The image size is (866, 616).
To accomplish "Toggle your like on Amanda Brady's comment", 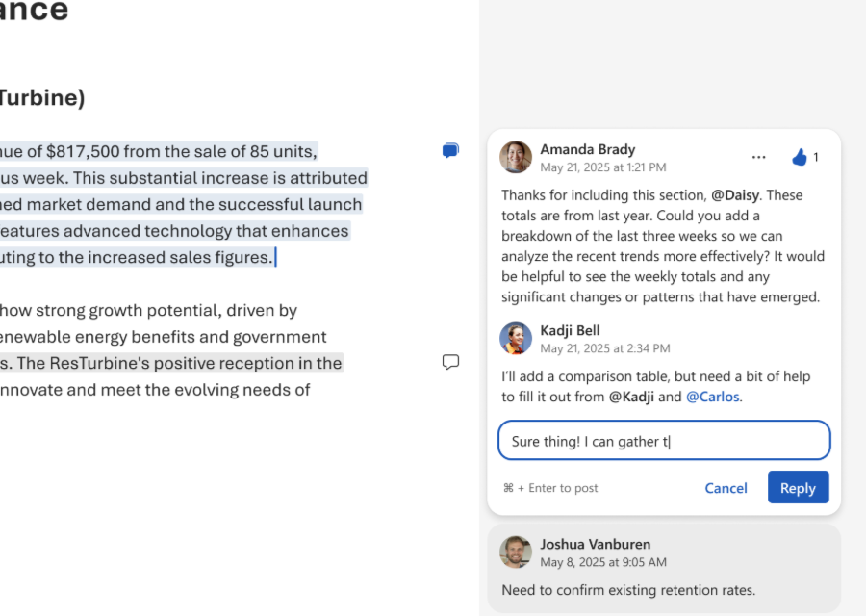I will [801, 157].
